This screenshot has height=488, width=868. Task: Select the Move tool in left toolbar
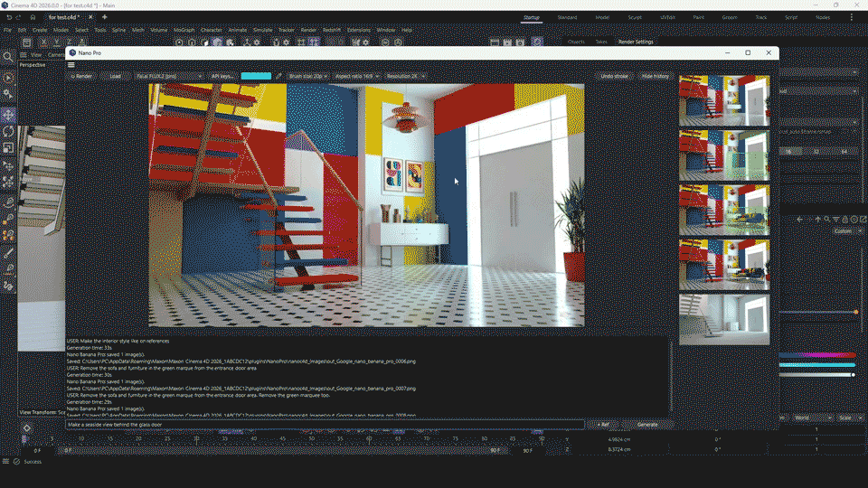point(8,115)
